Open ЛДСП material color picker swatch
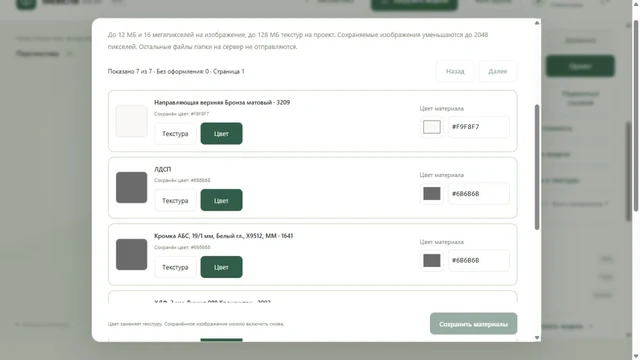 point(432,193)
